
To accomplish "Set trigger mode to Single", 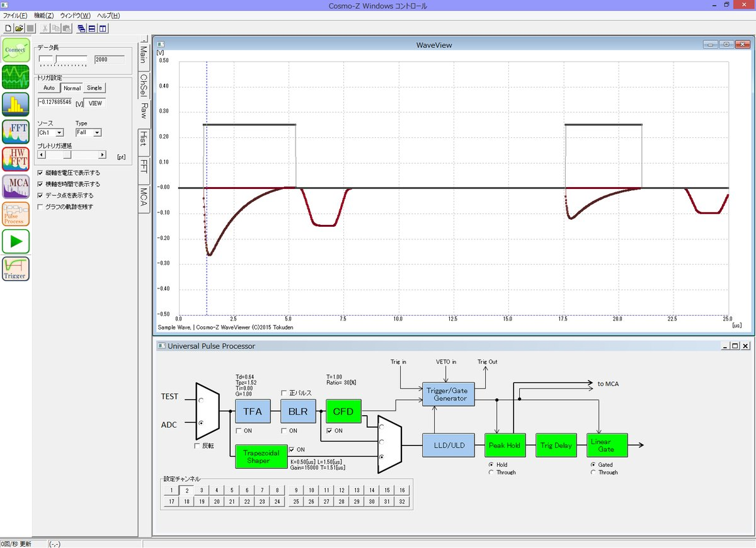I will pyautogui.click(x=94, y=88).
